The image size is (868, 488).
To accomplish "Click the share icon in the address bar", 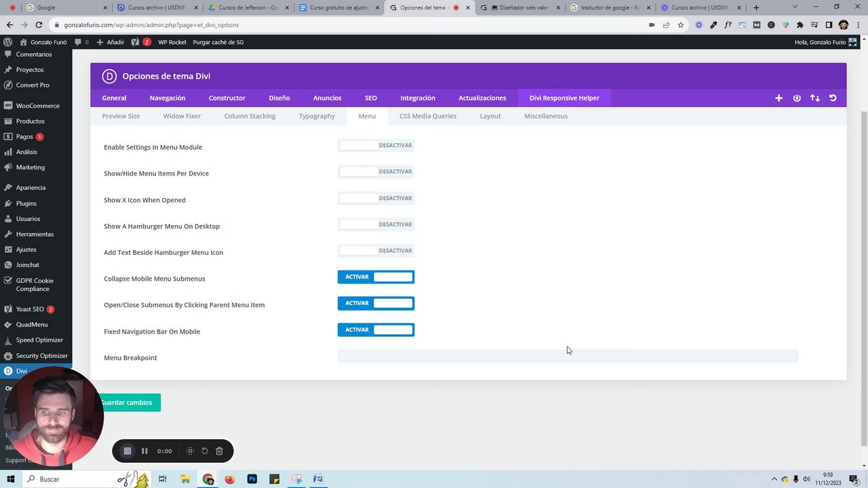I will click(x=666, y=25).
